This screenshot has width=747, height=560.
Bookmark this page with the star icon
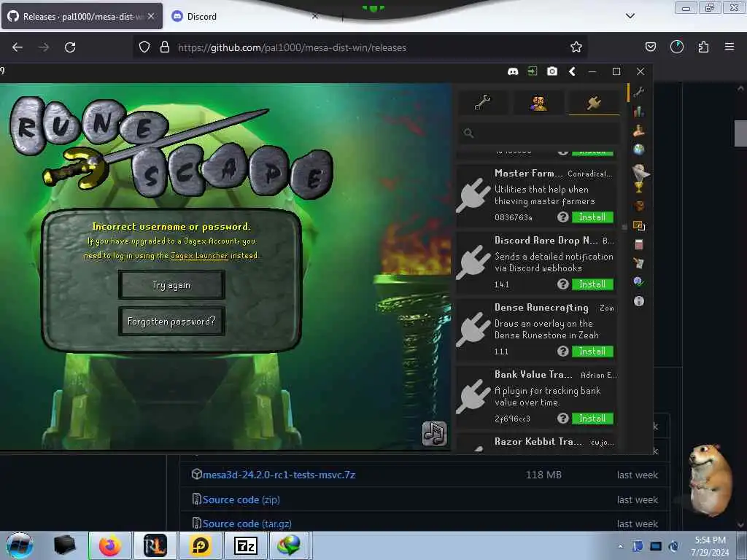576,47
